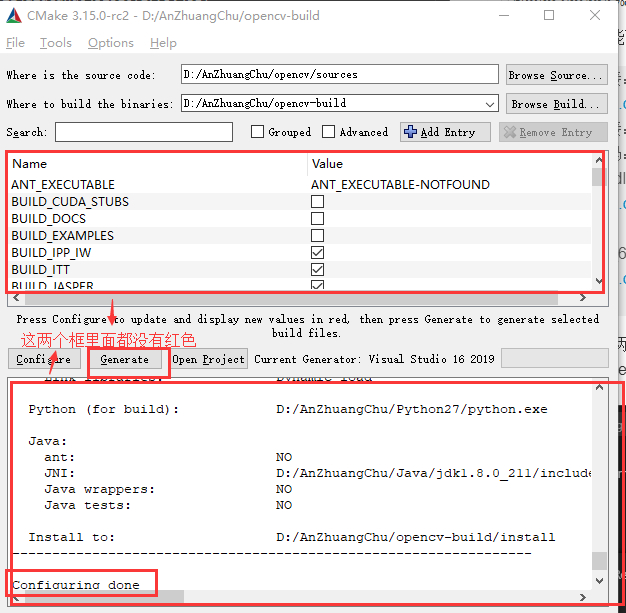Select the BUILD_ITT name

pos(41,270)
